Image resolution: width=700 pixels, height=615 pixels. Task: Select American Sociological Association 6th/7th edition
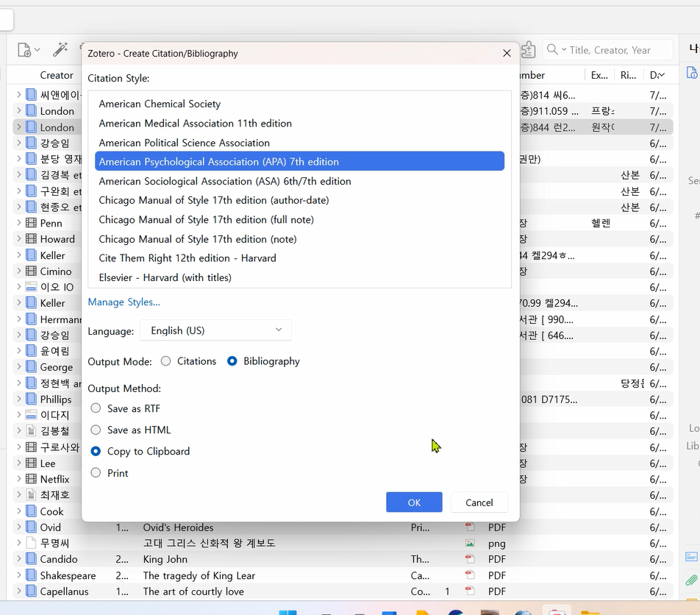(299, 181)
